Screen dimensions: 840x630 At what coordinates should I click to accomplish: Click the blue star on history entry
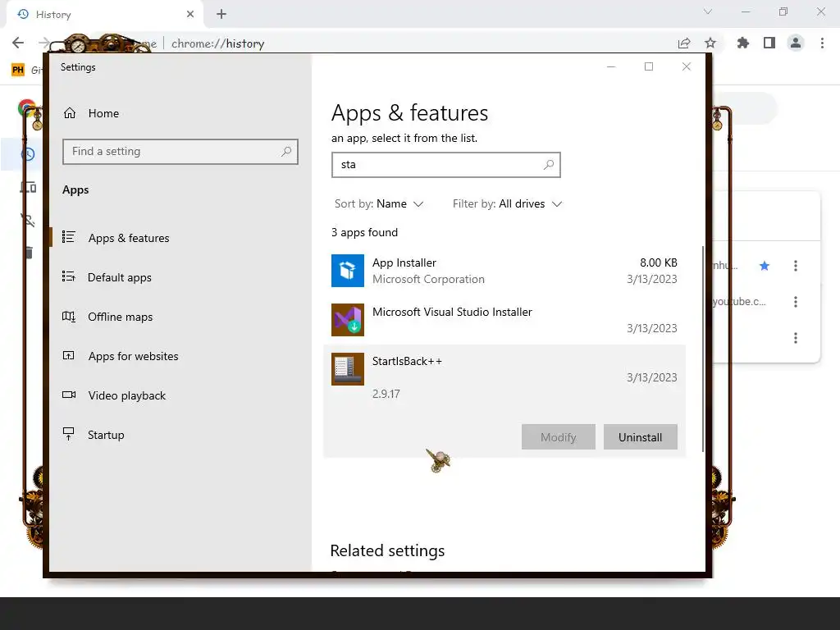[765, 266]
